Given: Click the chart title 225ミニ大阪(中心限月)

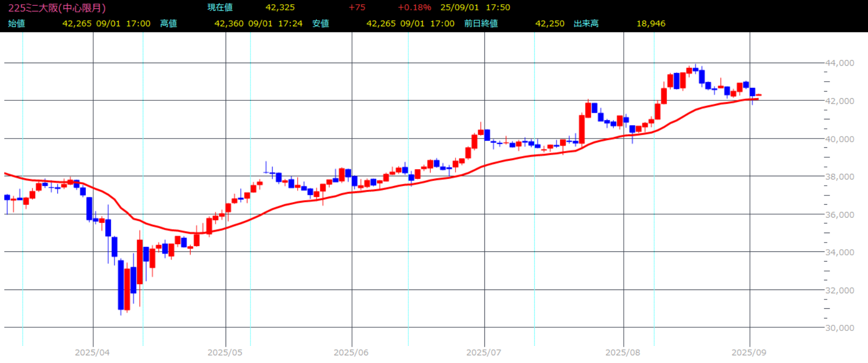Looking at the screenshot, I should (x=57, y=8).
